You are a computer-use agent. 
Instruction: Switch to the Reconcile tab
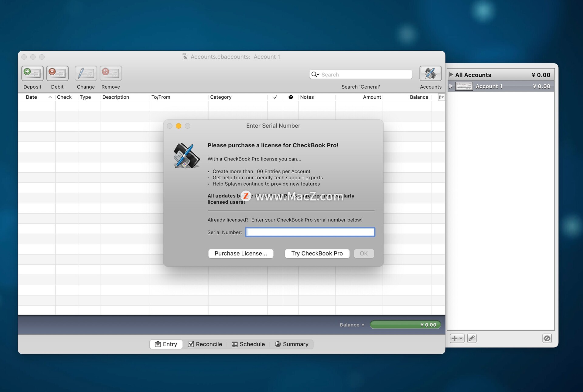tap(205, 344)
